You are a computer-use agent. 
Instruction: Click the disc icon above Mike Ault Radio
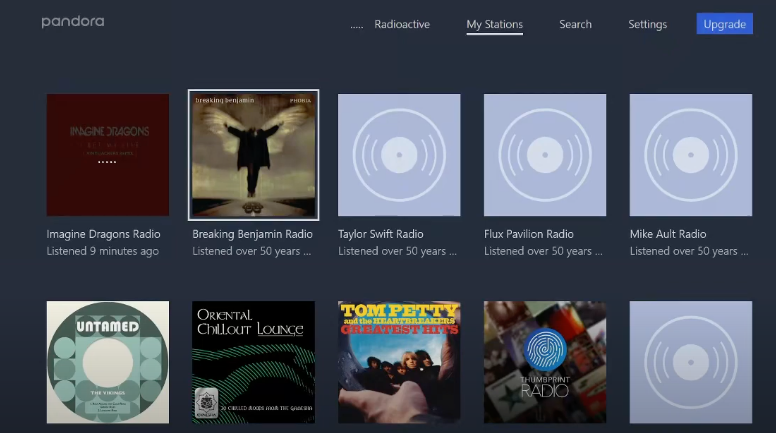point(690,155)
